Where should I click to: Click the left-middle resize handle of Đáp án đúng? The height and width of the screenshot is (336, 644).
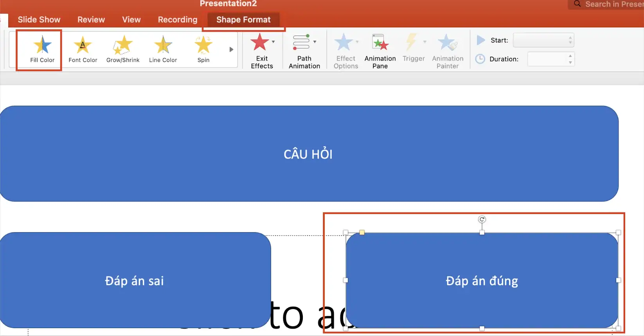(x=345, y=280)
